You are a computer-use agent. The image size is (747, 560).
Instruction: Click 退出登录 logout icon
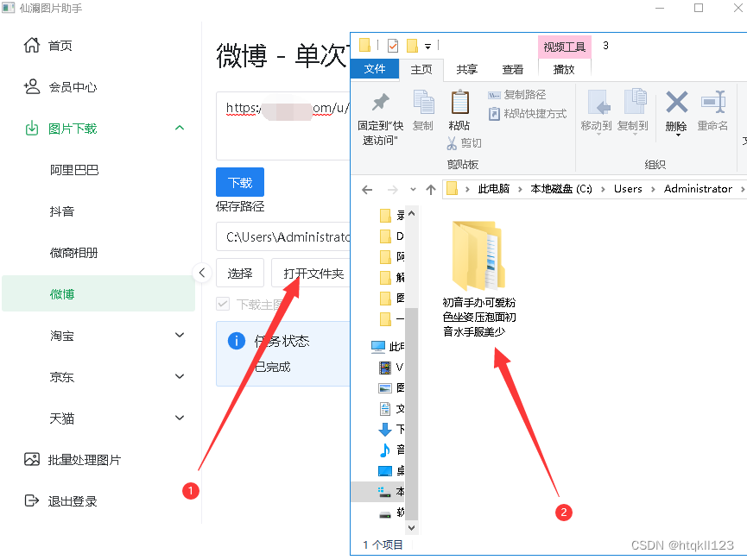coord(31,501)
